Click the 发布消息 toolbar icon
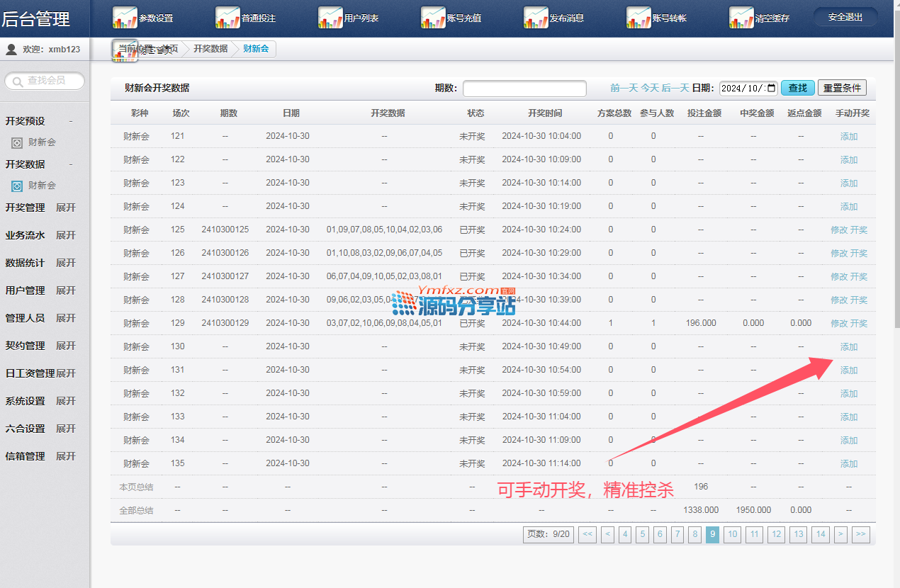 point(536,17)
